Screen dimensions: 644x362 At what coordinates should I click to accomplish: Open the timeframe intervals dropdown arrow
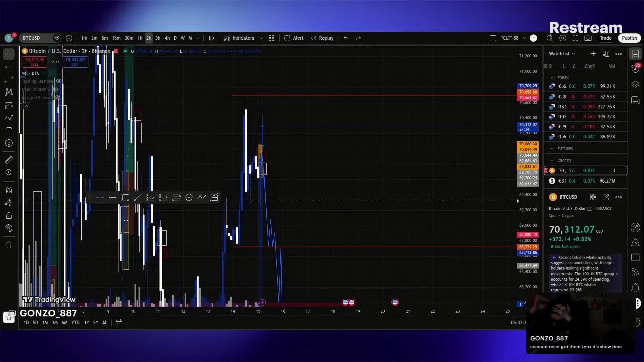[x=198, y=38]
